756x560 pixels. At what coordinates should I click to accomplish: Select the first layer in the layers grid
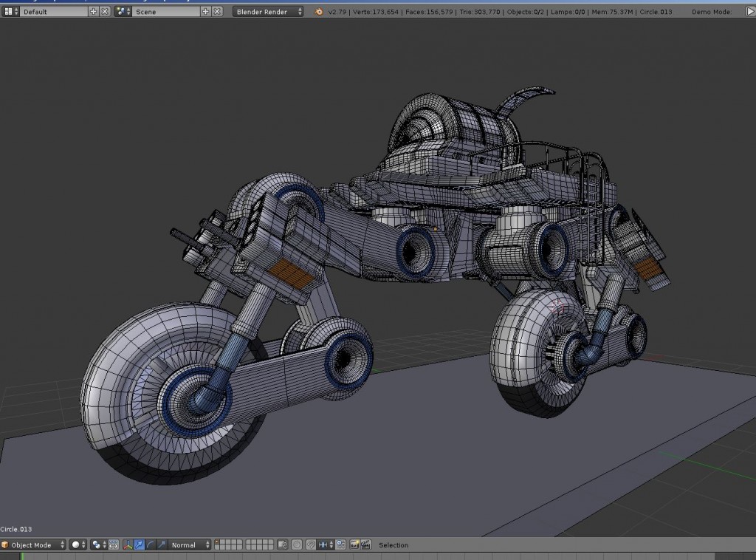(x=217, y=542)
